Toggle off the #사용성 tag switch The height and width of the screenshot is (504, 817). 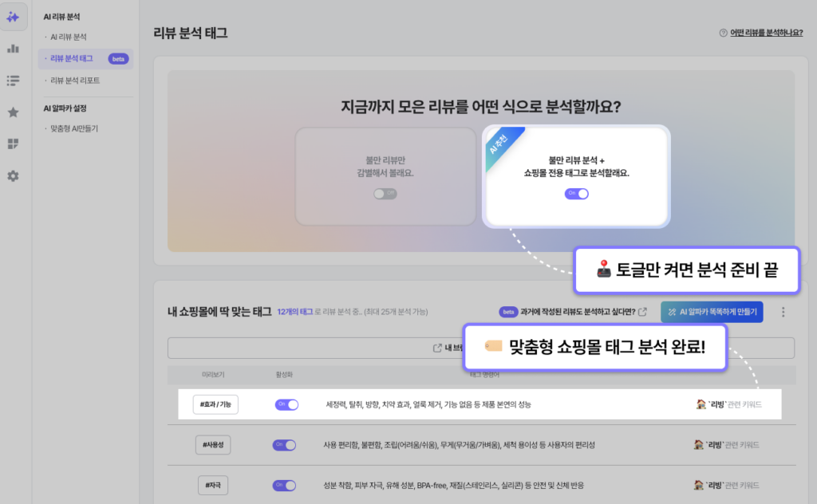285,445
